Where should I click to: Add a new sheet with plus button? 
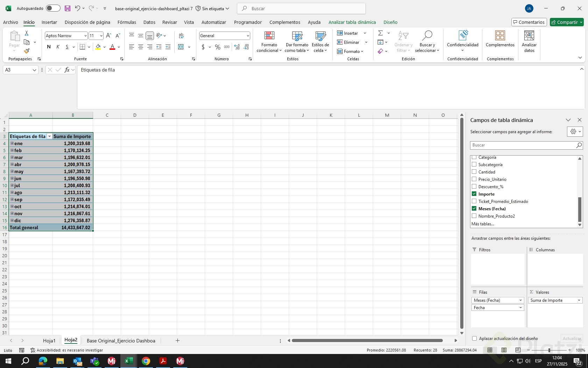tap(177, 341)
